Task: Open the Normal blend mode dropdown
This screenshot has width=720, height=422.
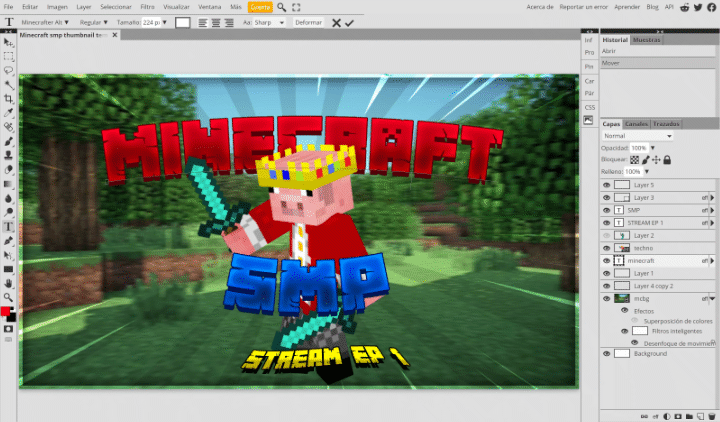Action: click(638, 136)
